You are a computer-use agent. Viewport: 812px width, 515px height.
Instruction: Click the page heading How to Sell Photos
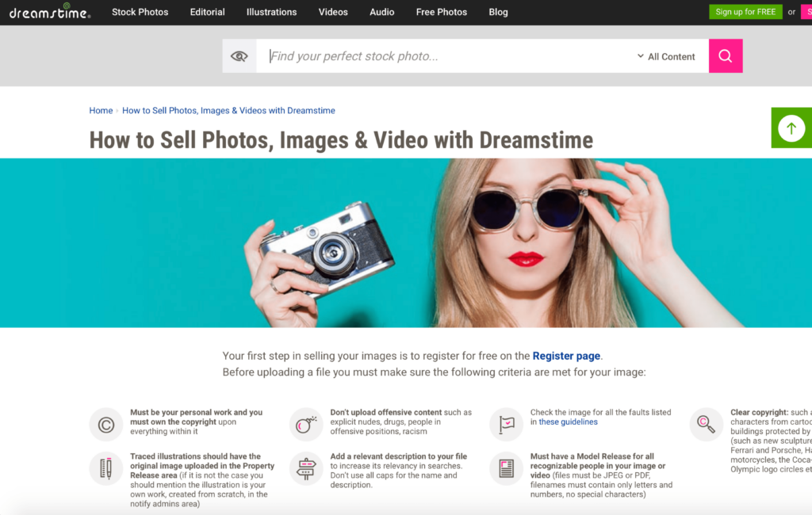click(341, 140)
